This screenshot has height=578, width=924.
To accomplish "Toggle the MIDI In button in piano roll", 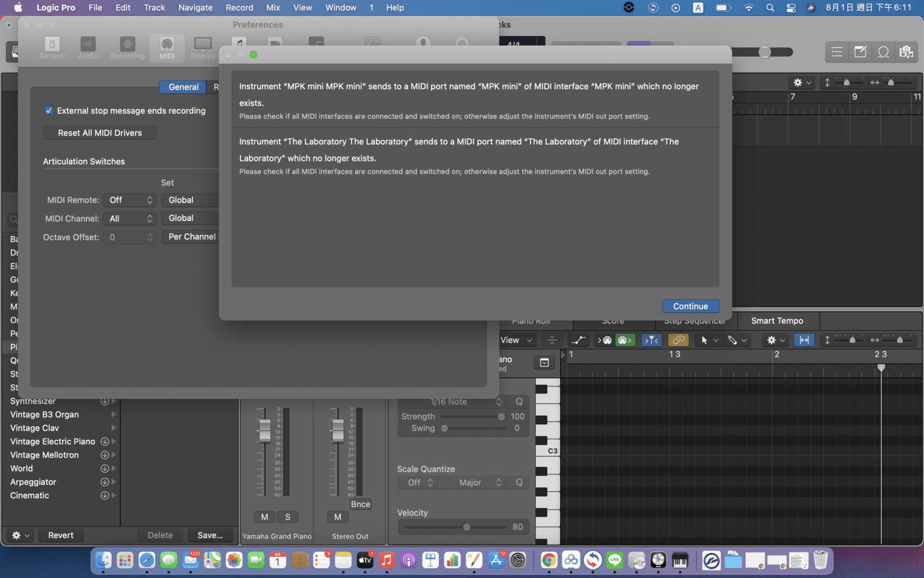I will point(605,340).
